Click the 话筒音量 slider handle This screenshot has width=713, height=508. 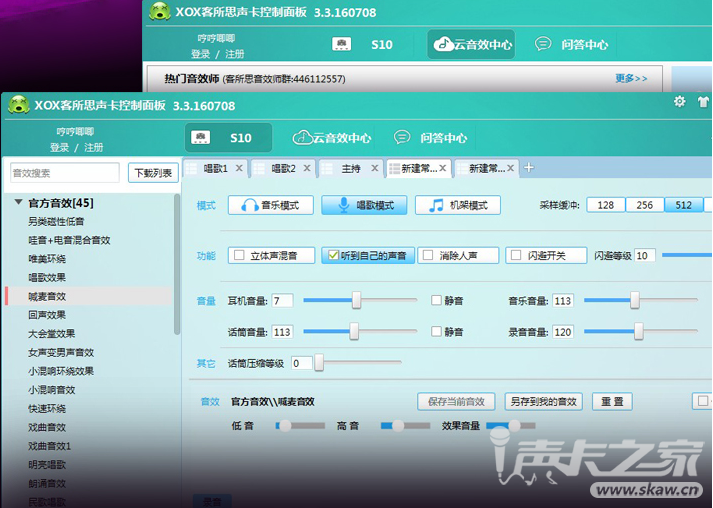click(x=354, y=332)
